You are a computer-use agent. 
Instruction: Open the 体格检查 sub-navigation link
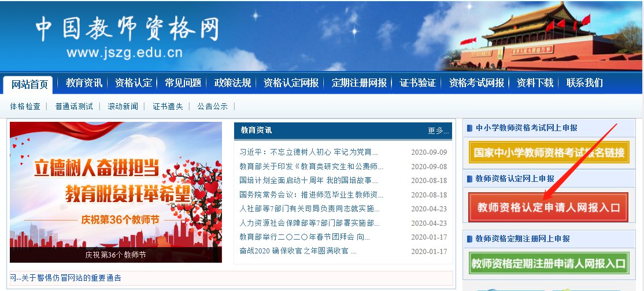(25, 106)
